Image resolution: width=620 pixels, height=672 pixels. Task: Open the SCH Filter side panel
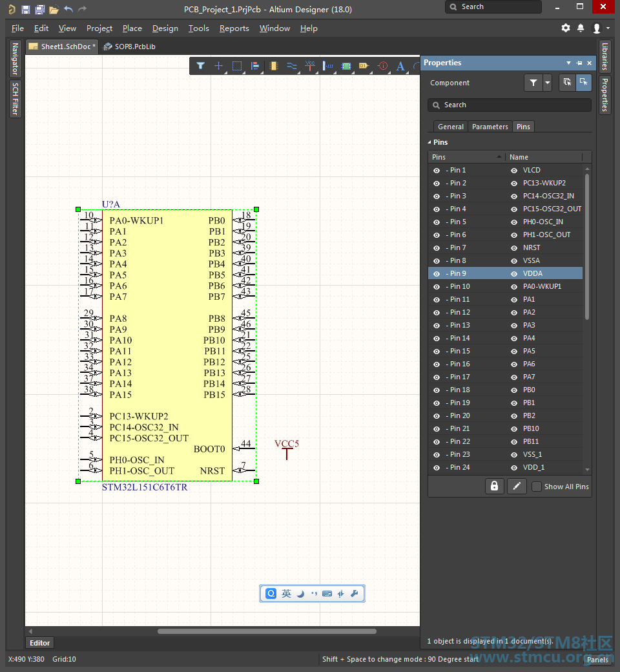point(15,99)
